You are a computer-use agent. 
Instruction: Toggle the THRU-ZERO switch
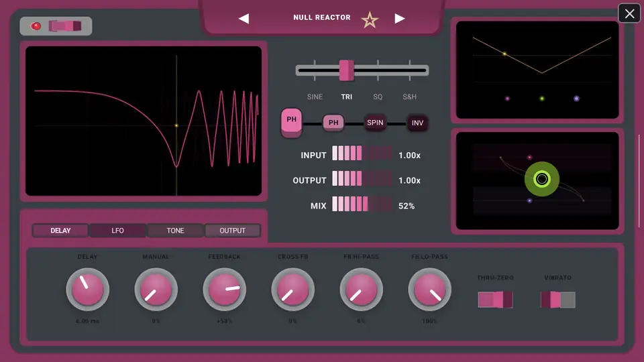[495, 300]
